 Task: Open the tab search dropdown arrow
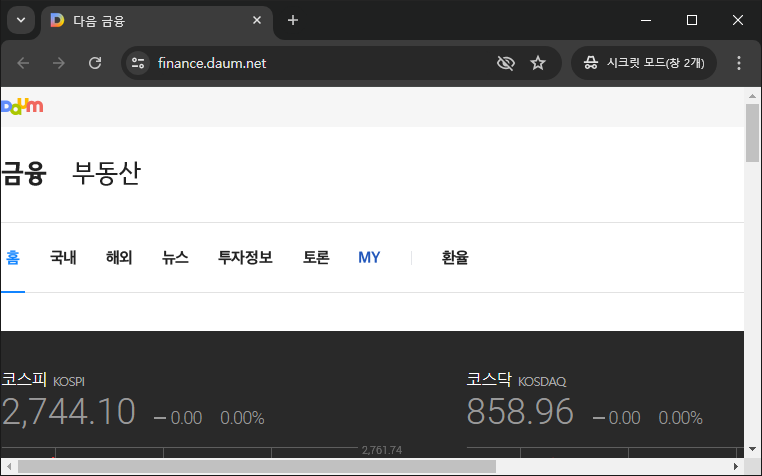point(21,20)
